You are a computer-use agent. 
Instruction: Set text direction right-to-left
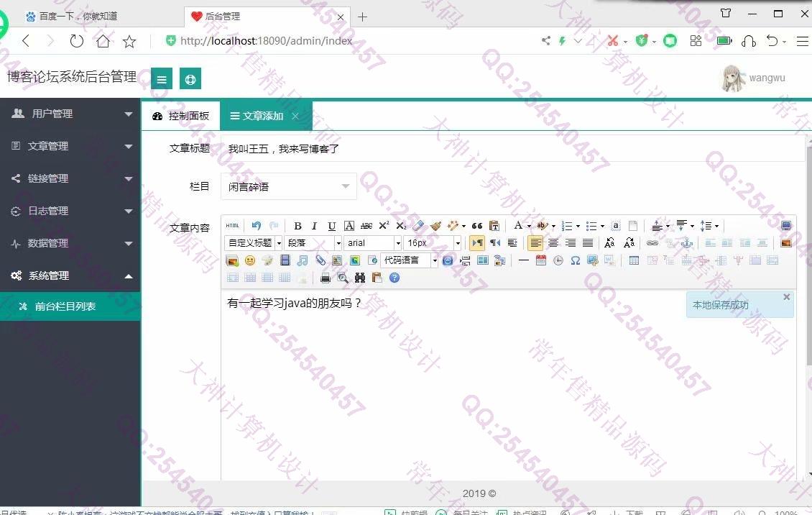495,242
